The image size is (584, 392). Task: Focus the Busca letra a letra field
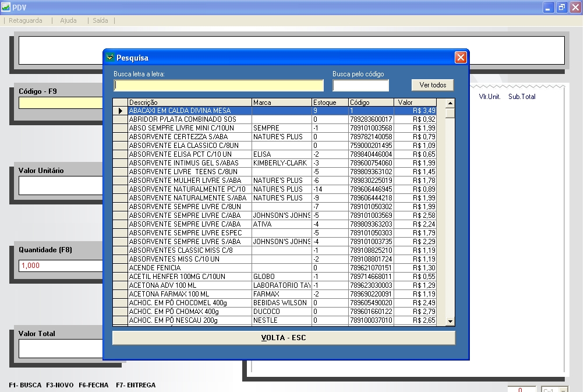click(x=218, y=86)
